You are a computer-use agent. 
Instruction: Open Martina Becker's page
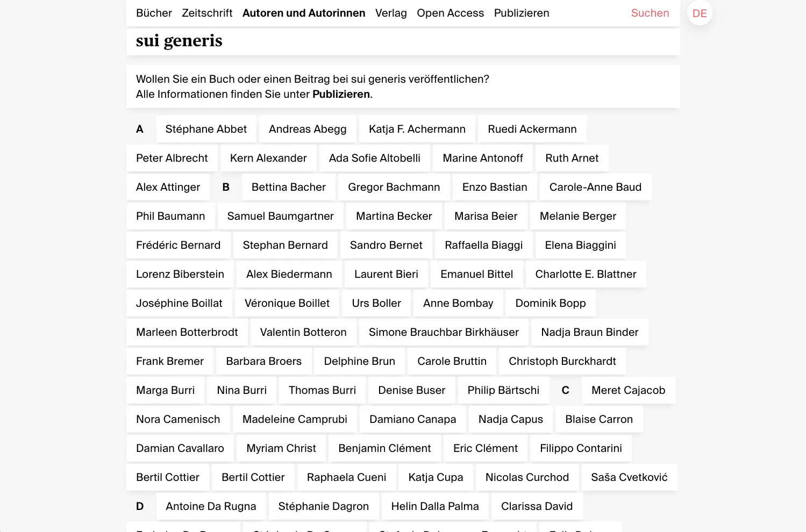(394, 216)
